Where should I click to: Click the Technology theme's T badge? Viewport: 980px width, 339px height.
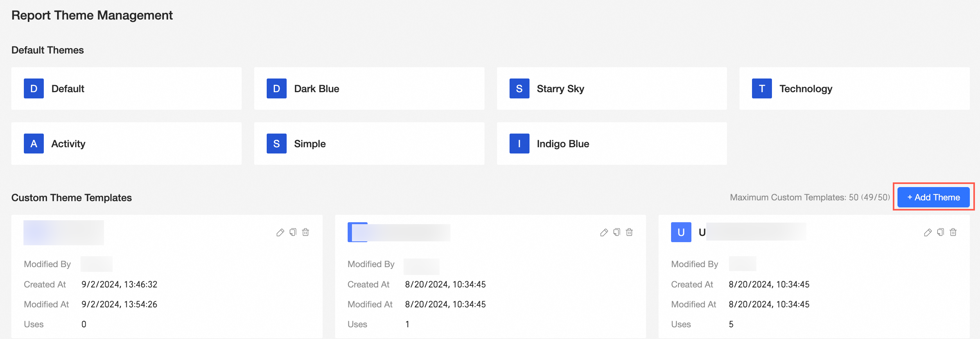(761, 89)
